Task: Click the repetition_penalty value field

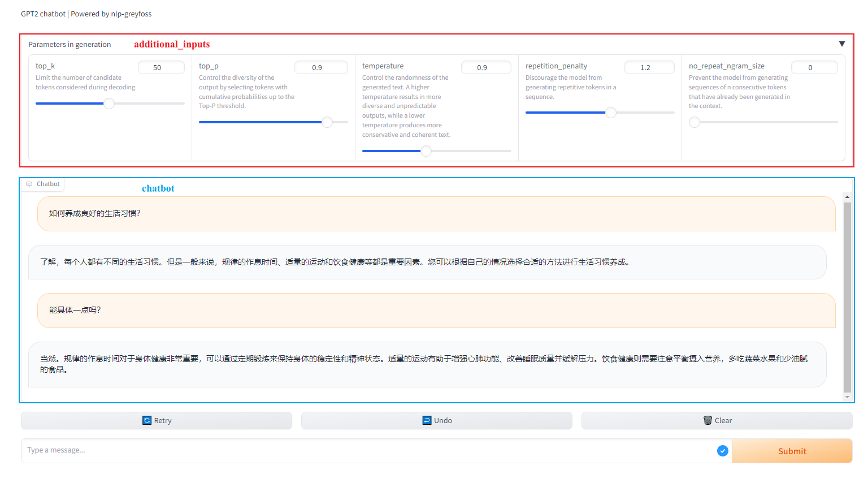Action: (x=649, y=67)
